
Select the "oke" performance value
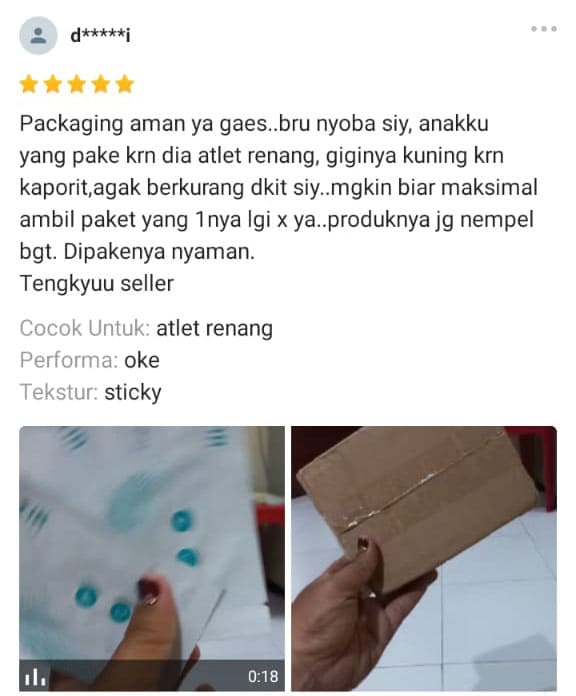142,360
